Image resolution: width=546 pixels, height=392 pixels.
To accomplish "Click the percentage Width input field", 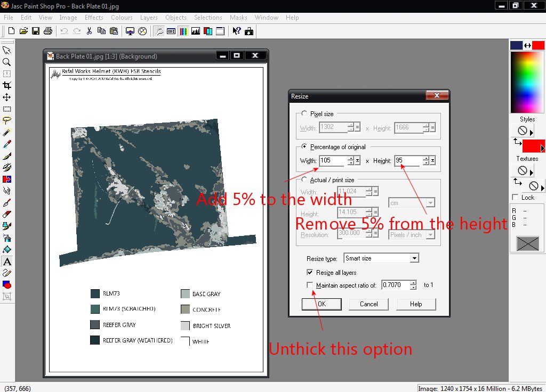I will [x=333, y=161].
